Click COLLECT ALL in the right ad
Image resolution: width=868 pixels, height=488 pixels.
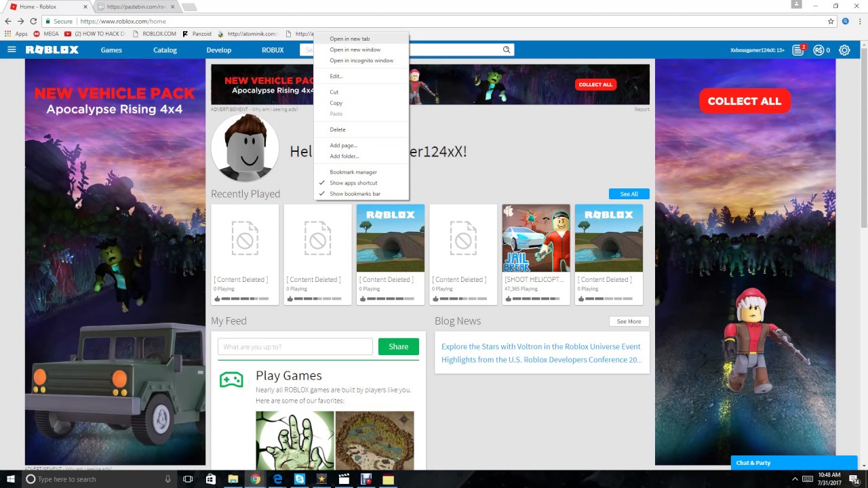pos(745,101)
